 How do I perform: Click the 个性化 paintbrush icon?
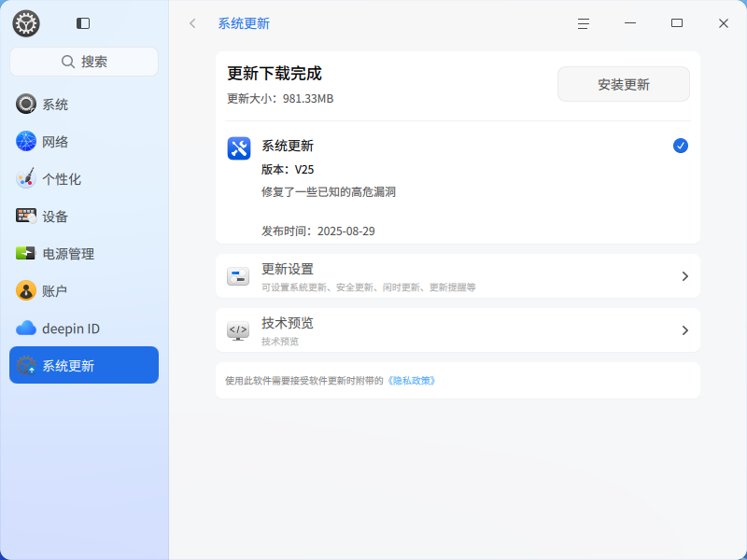click(26, 178)
